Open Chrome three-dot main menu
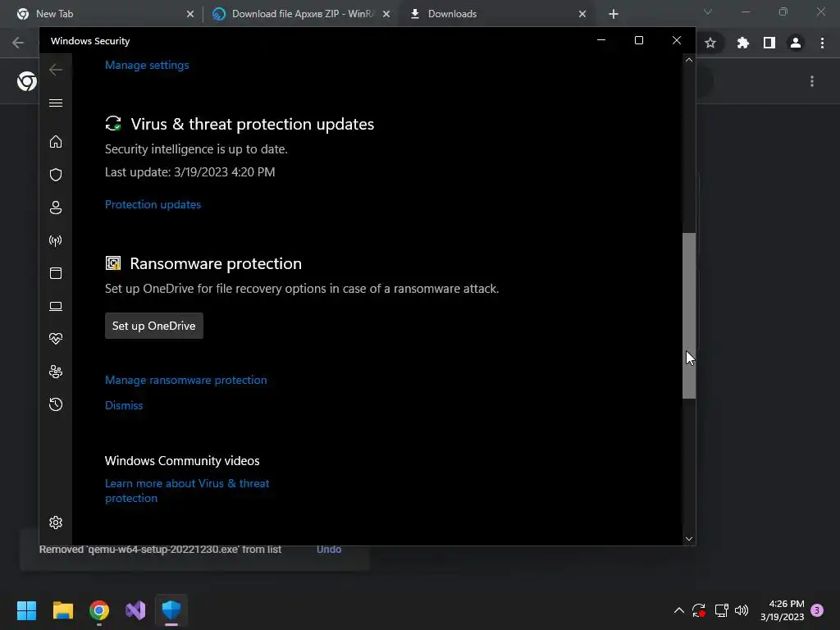Image resolution: width=840 pixels, height=630 pixels. (822, 43)
